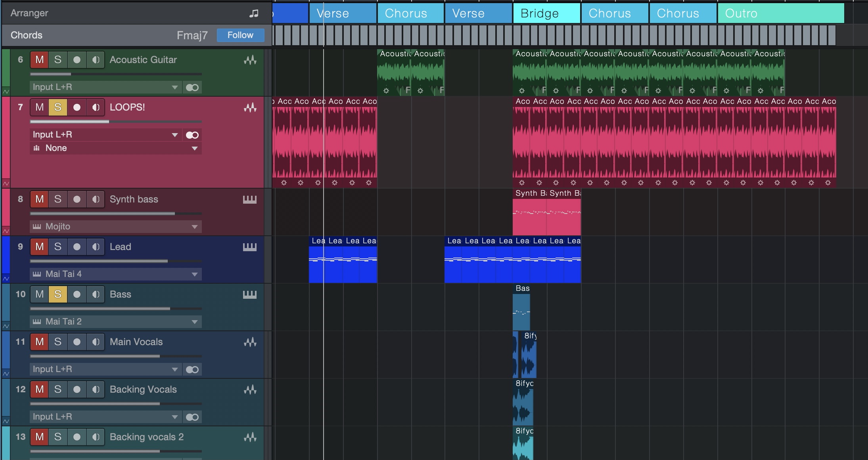Arm record on Synth bass track
This screenshot has height=460, width=868.
(x=77, y=199)
